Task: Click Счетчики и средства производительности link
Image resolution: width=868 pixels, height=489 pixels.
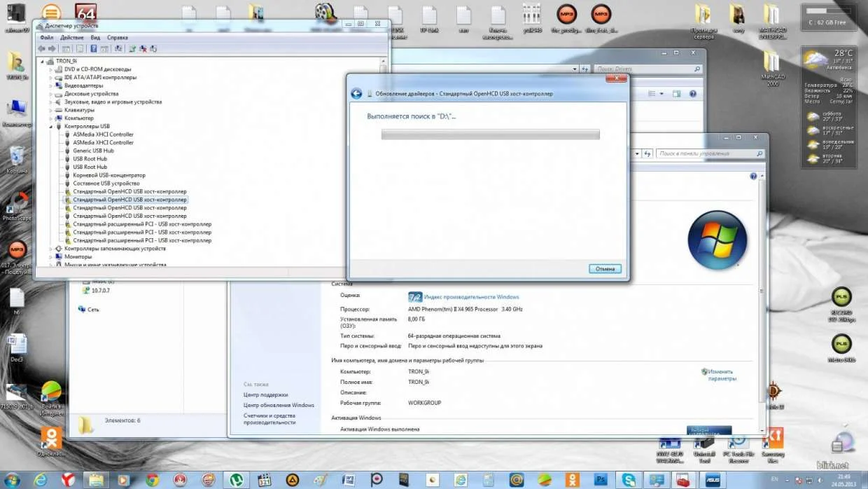Action: coord(269,419)
